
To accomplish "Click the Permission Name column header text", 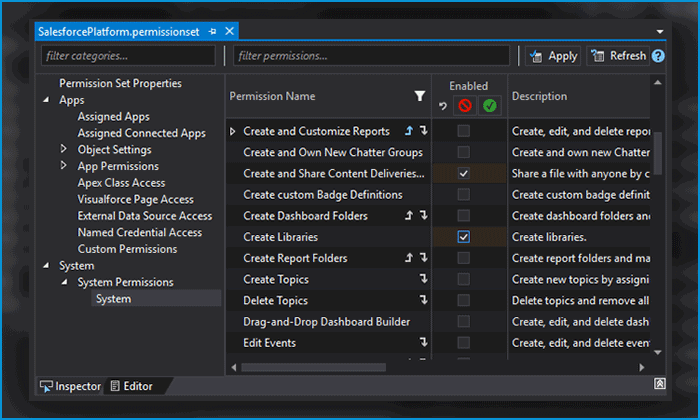I will tap(272, 96).
